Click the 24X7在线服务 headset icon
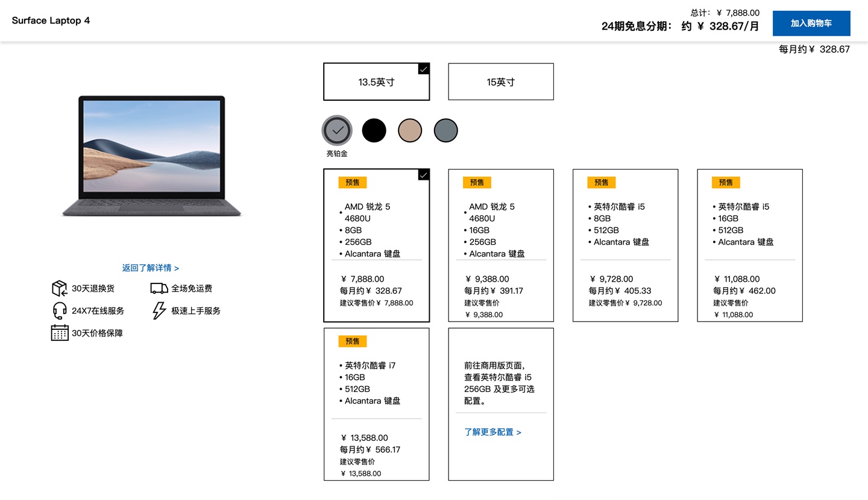This screenshot has height=500, width=868. [59, 311]
